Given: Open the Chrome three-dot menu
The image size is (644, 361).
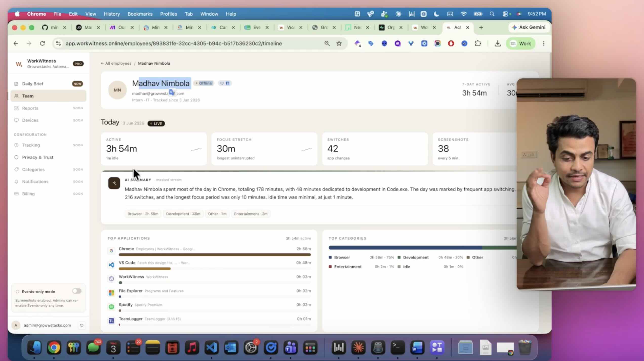Looking at the screenshot, I should (x=544, y=43).
